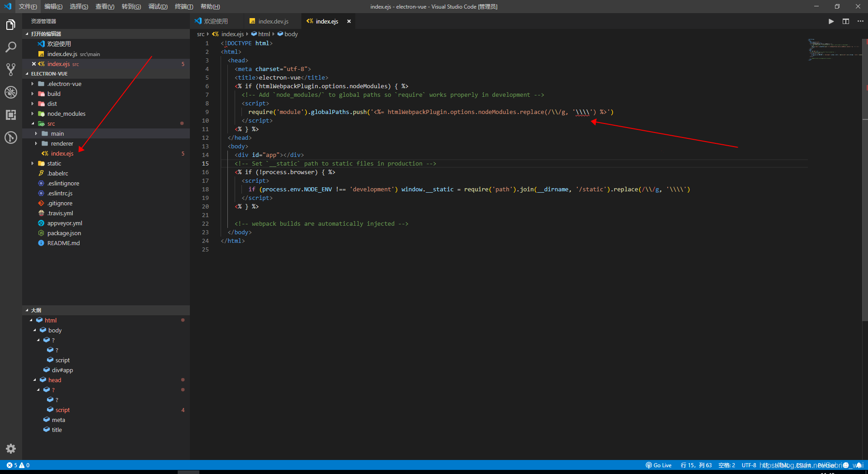Click the errors and warnings status indicator

[18, 465]
